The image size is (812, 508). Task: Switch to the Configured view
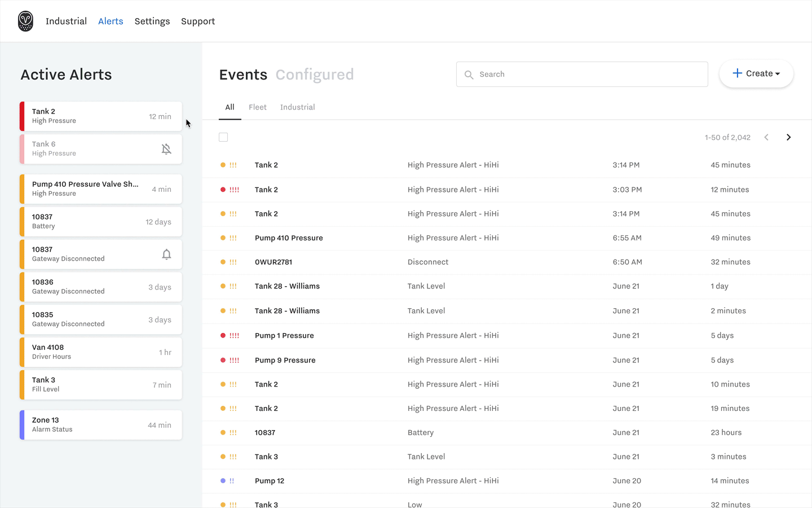click(315, 74)
